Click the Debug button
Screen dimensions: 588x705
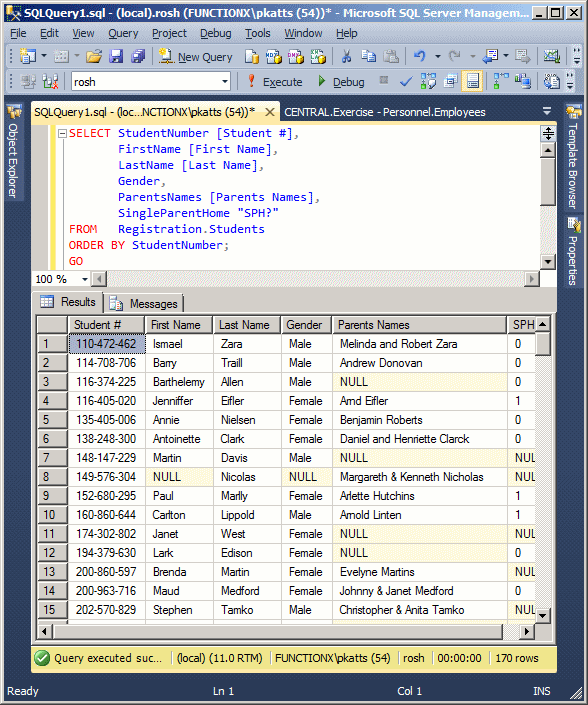341,82
